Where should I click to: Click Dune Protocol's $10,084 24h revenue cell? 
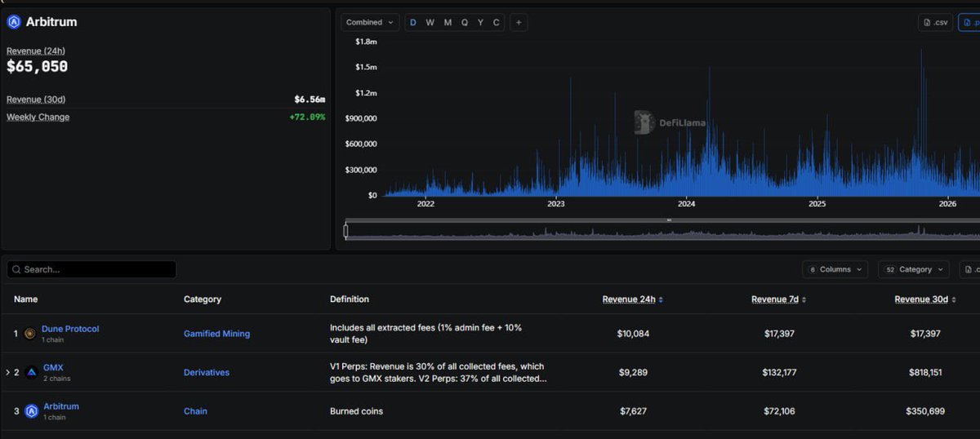(x=633, y=334)
